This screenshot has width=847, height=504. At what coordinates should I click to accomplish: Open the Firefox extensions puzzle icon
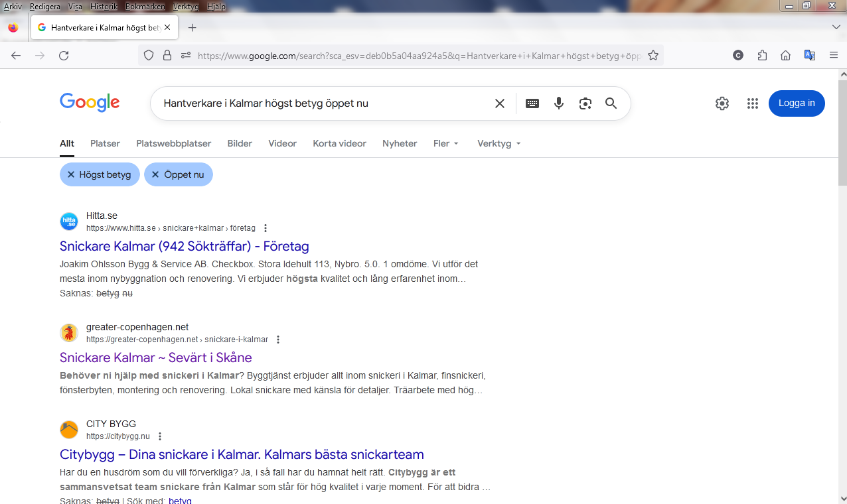762,56
